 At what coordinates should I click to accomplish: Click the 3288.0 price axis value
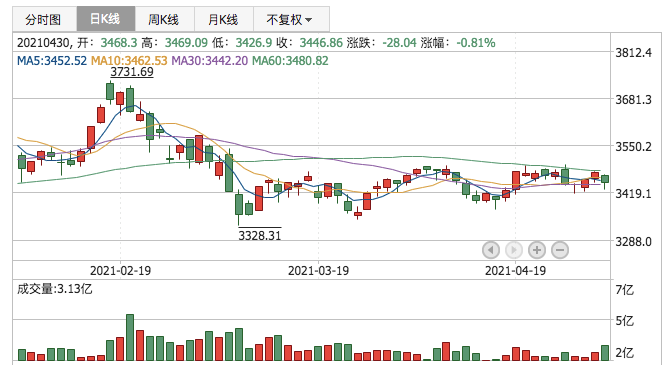tap(633, 242)
